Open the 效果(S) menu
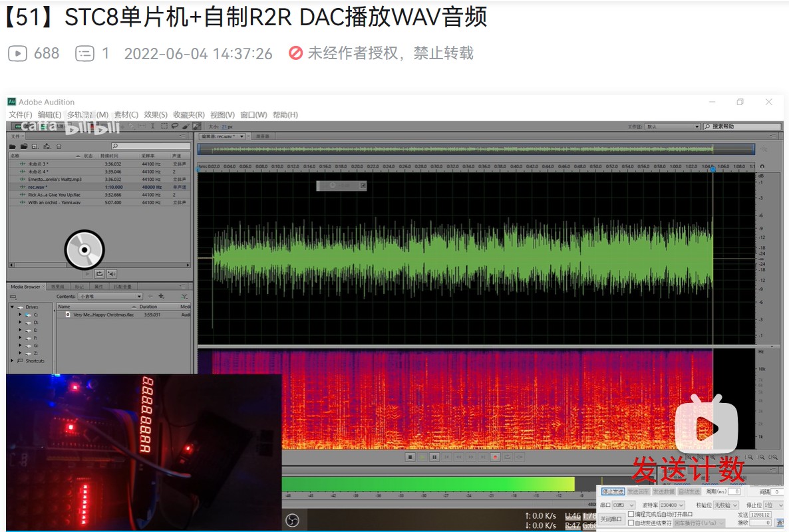 click(156, 114)
